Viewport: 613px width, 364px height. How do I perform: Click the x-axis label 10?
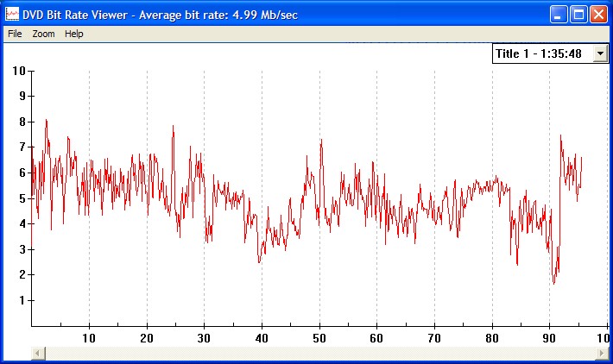pyautogui.click(x=89, y=338)
